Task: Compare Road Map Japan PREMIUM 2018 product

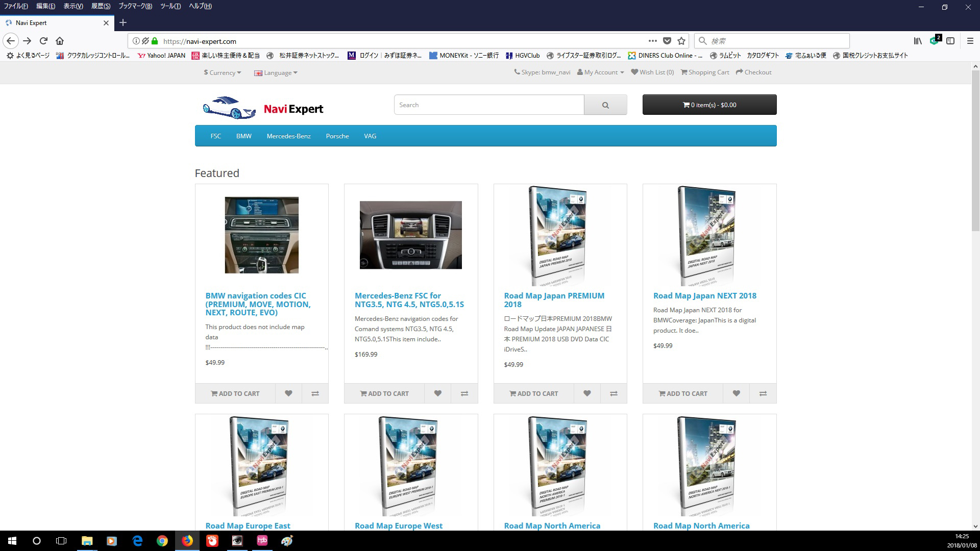Action: [x=614, y=393]
